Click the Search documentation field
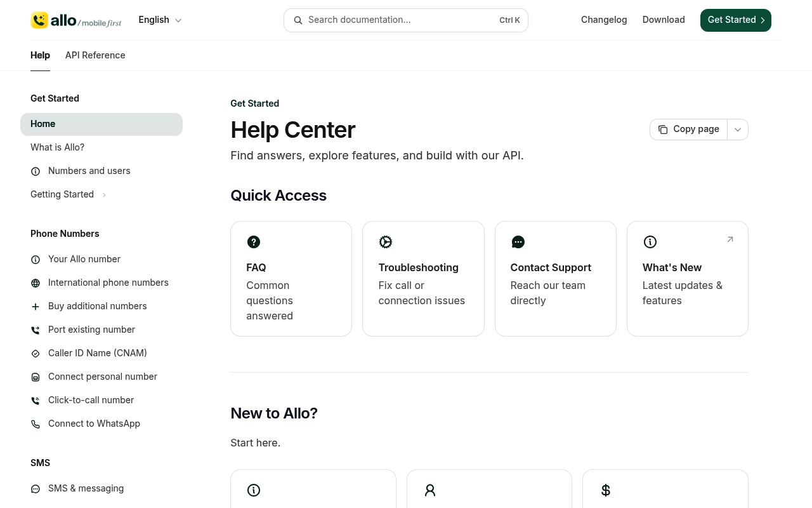 (x=406, y=20)
